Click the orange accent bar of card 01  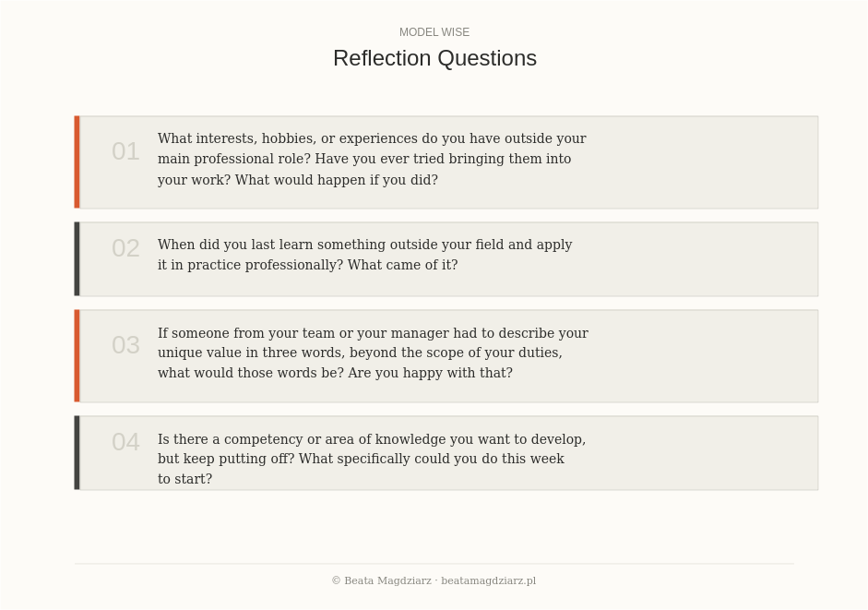(77, 162)
